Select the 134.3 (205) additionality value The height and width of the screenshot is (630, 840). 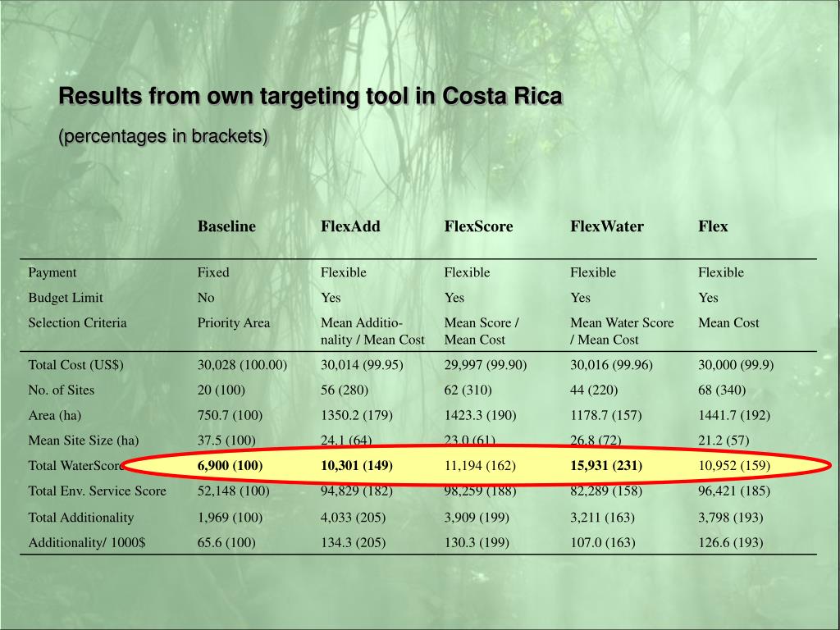pos(353,543)
